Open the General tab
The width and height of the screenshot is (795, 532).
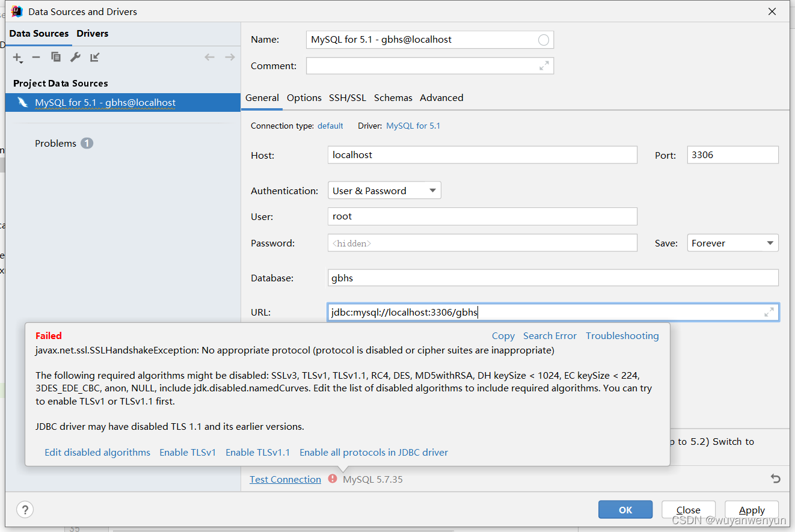tap(262, 97)
